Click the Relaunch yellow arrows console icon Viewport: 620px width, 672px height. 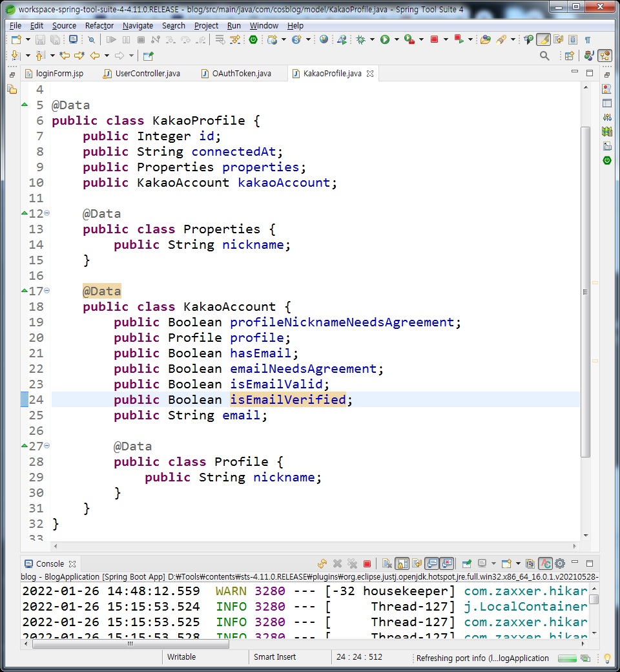tap(322, 563)
